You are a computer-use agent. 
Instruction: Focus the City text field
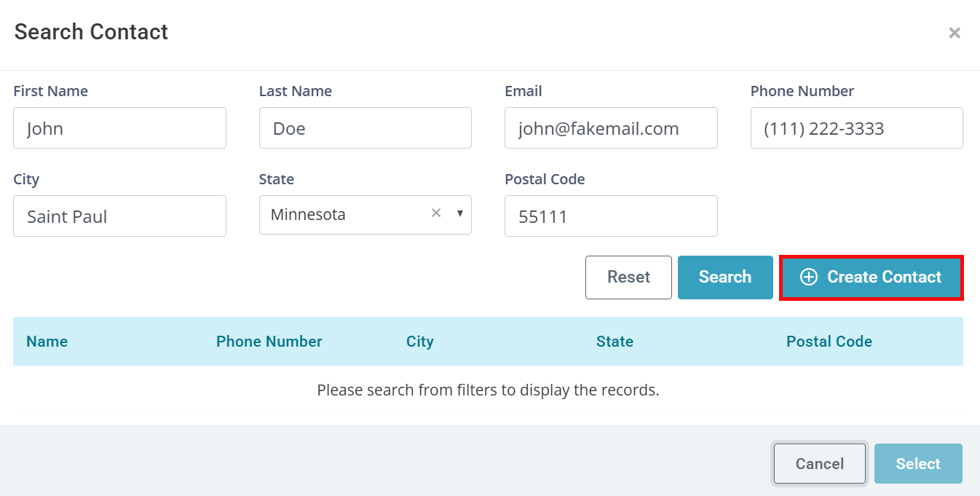(119, 216)
